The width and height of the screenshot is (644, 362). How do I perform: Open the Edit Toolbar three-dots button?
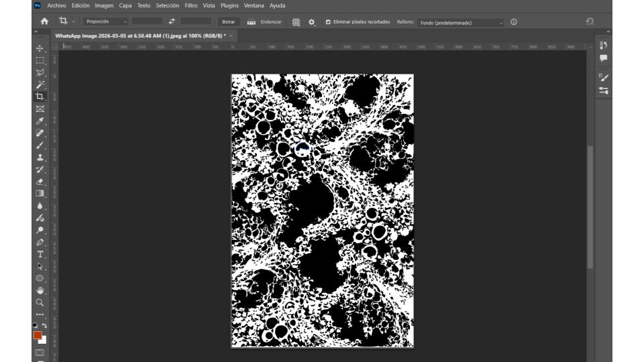pos(40,314)
